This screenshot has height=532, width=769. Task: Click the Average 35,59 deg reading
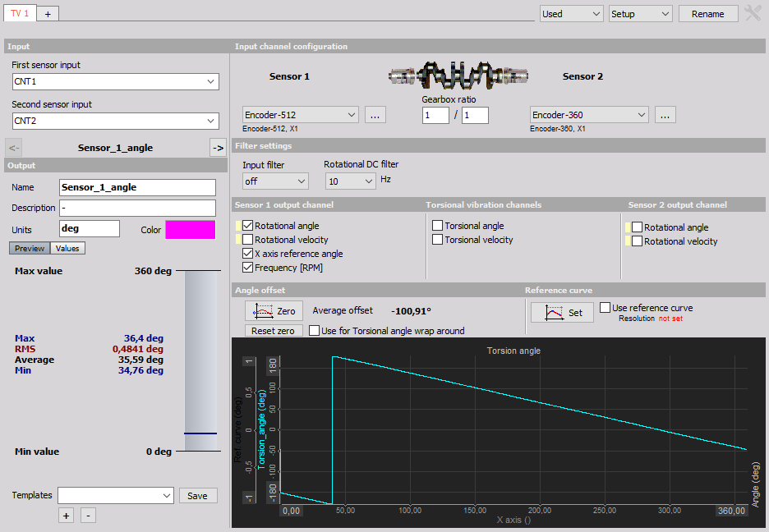pyautogui.click(x=89, y=360)
